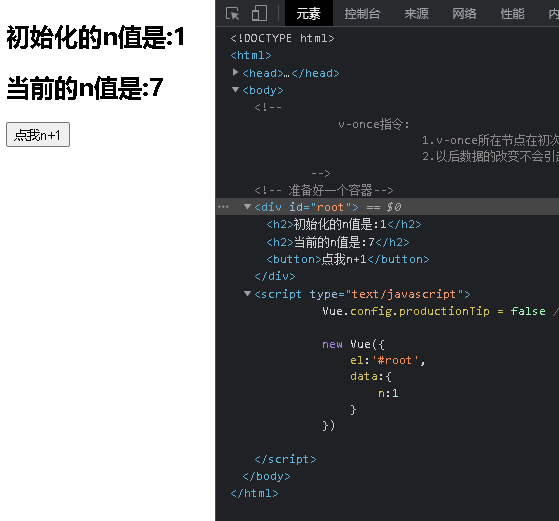Open the 性能 tab
The height and width of the screenshot is (521, 559).
(512, 14)
